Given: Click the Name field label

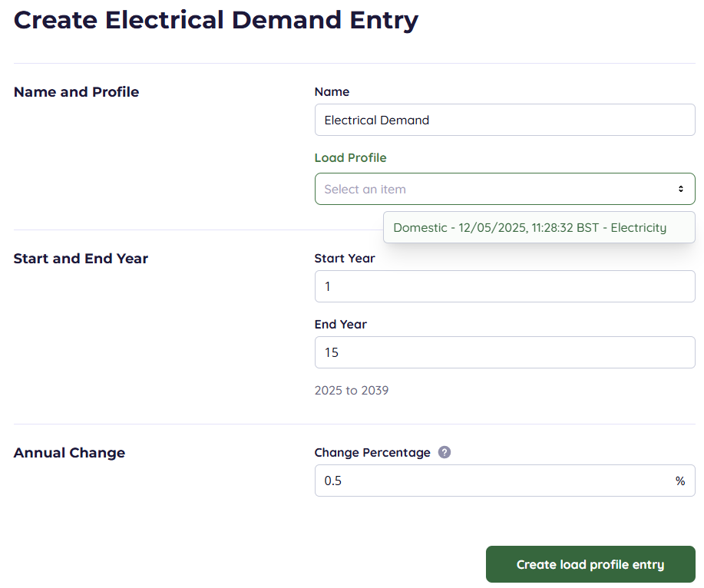Looking at the screenshot, I should point(332,91).
